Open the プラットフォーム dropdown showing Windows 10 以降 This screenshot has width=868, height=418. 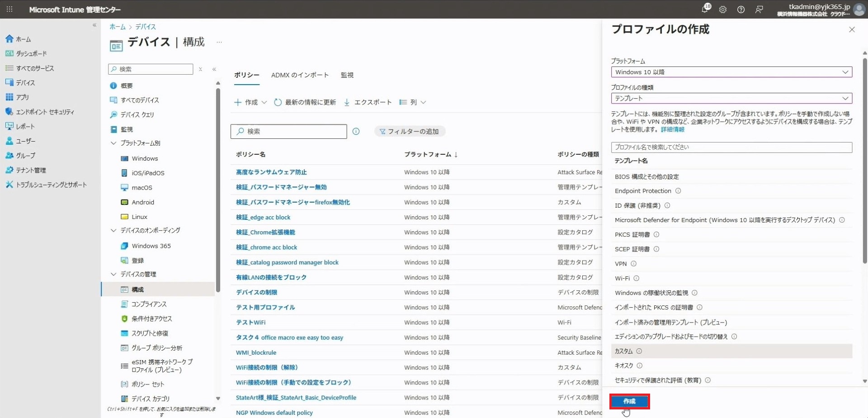731,72
